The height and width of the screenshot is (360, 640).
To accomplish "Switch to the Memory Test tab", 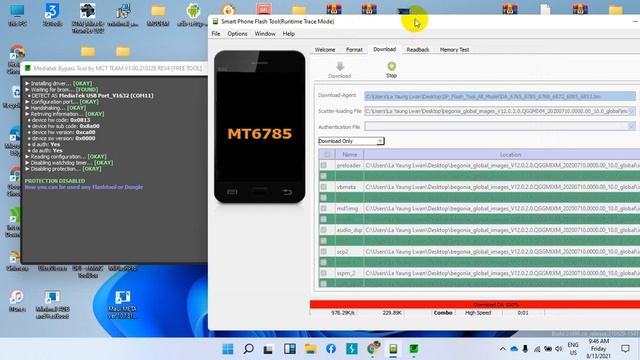I will [x=454, y=50].
